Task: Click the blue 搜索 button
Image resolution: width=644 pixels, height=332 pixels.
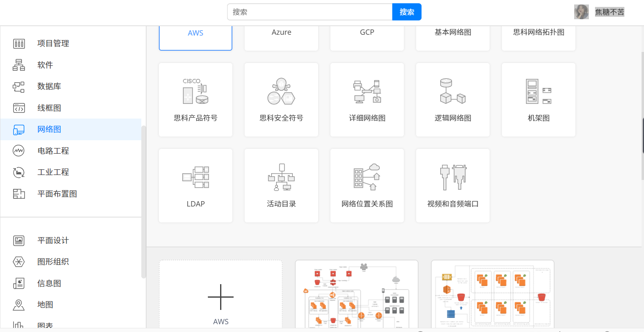Action: [407, 12]
